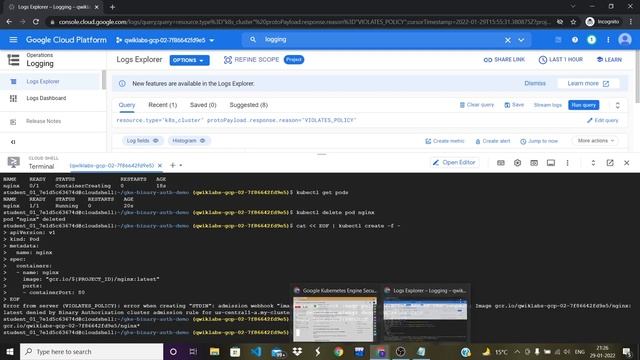Open Dropbox from the taskbar
The height and width of the screenshot is (360, 640).
[x=297, y=351]
